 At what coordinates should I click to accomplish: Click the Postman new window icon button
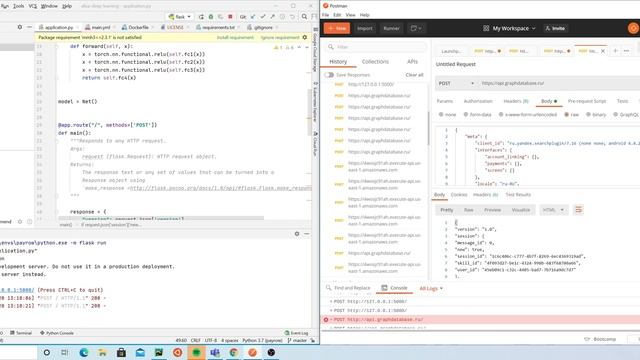click(416, 28)
